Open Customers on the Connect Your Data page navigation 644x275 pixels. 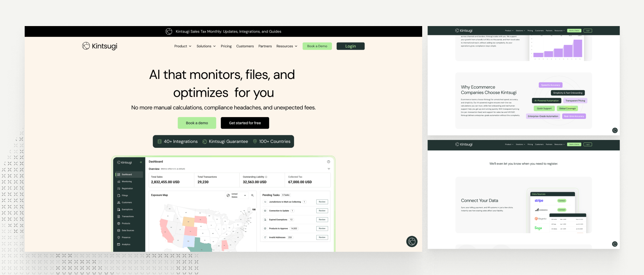coord(539,144)
